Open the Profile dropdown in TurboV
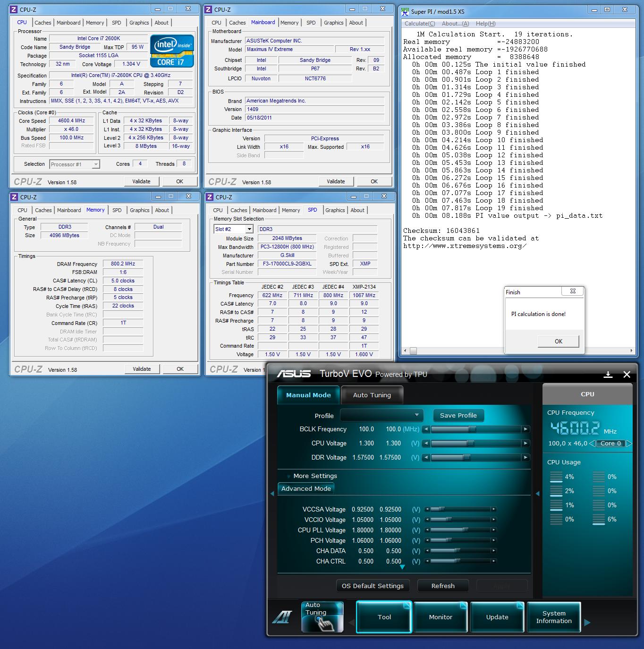644x649 pixels. click(x=381, y=415)
